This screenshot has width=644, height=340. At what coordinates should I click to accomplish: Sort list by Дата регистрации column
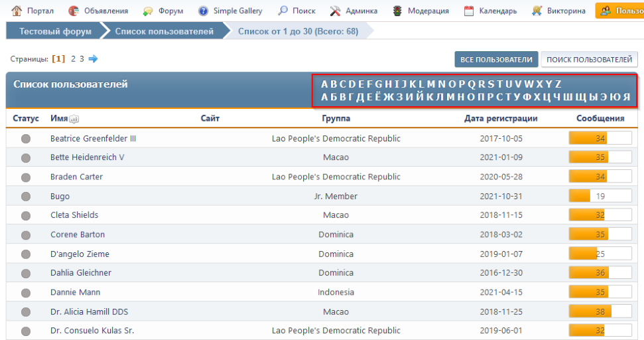tap(501, 118)
